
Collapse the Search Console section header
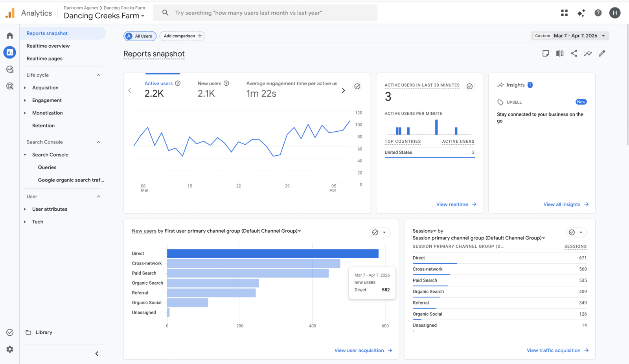(99, 142)
